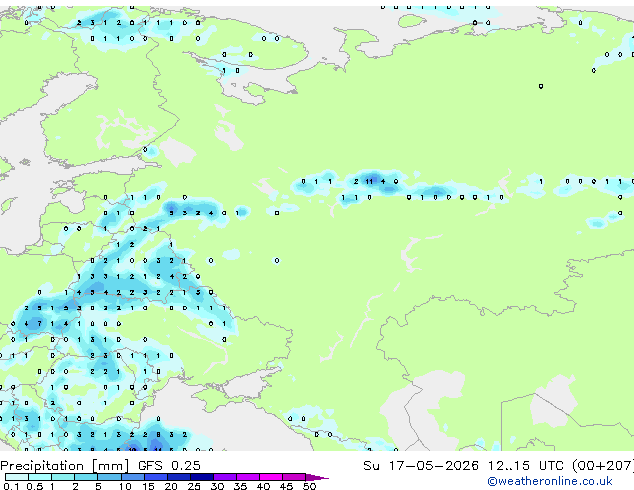Viewport: 634px width, 490px height.
Task: Click the legend label '25'
Action: click(x=194, y=486)
